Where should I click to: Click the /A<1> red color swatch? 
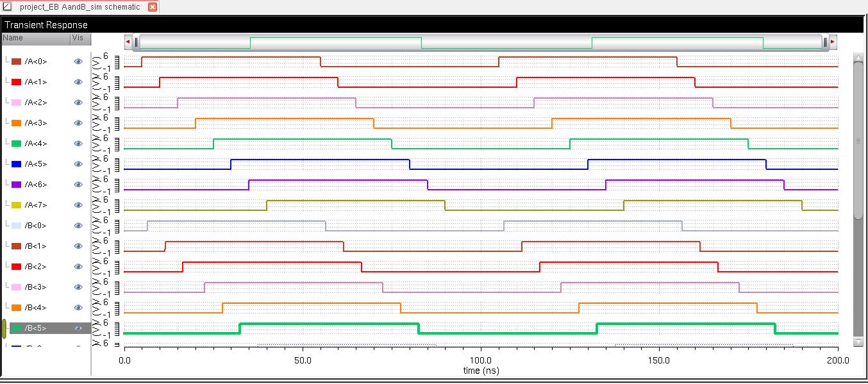[17, 82]
